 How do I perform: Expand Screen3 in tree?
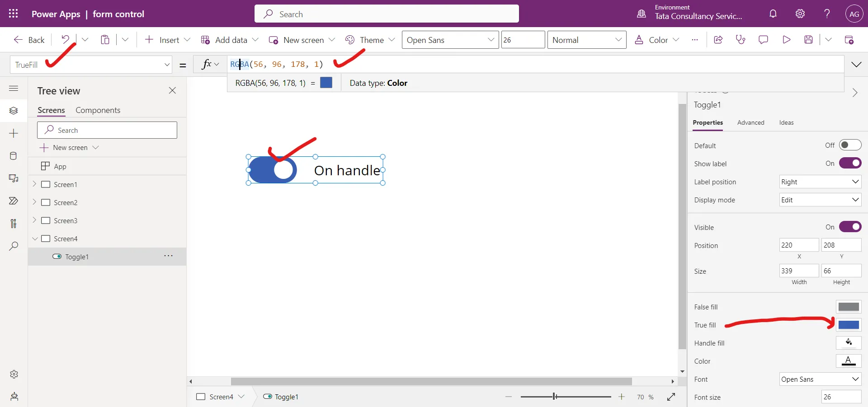point(34,220)
